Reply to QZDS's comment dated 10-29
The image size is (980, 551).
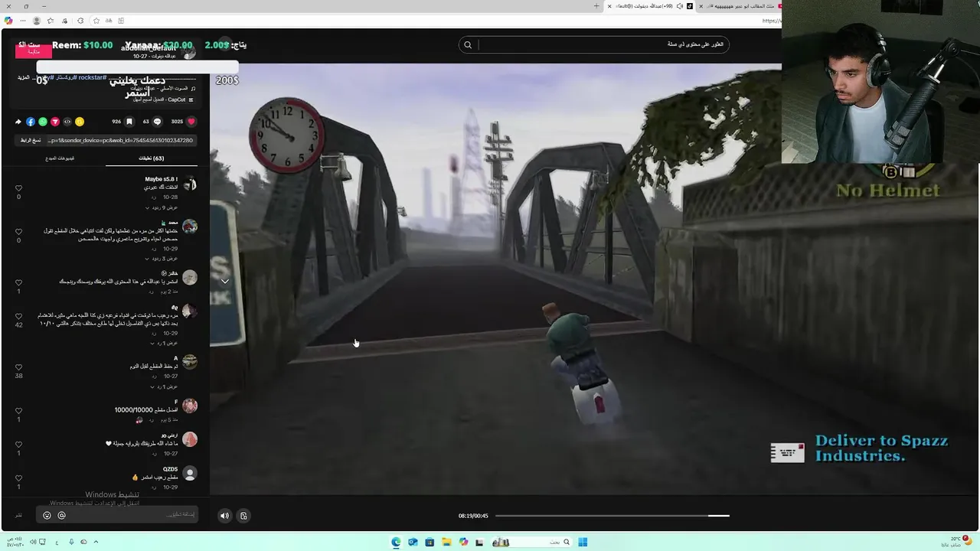coord(153,487)
